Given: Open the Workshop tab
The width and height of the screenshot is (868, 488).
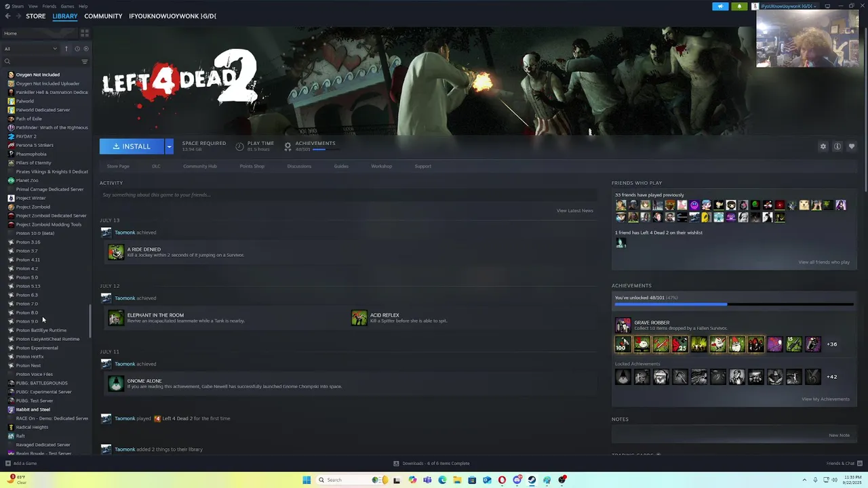Looking at the screenshot, I should 381,166.
